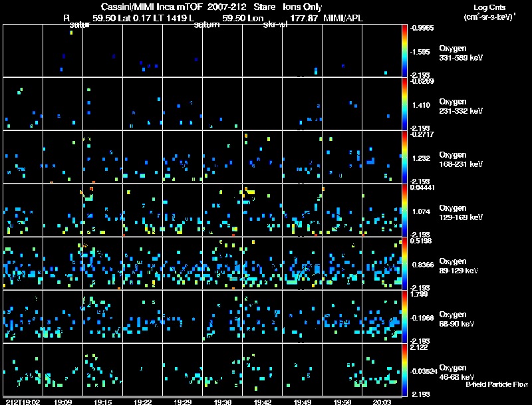Select the color bar beside Oxygen 89-129 keV
The image size is (532, 405).
(x=404, y=263)
